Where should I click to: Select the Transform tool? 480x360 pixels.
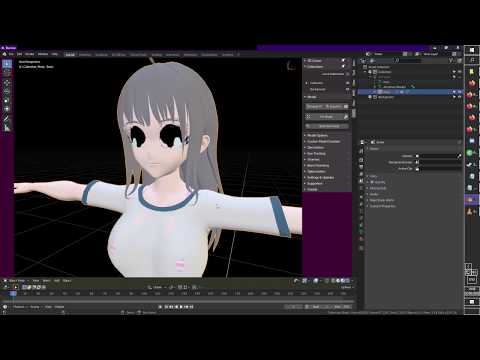tap(7, 109)
